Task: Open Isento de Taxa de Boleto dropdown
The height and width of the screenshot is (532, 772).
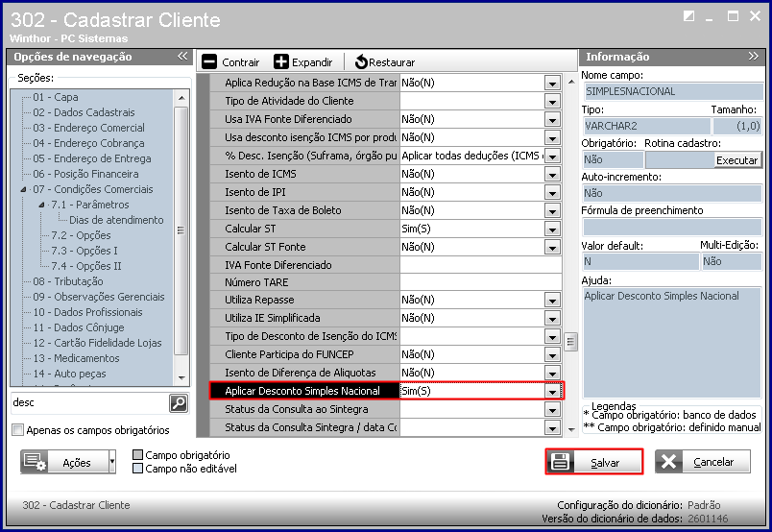Action: [x=552, y=210]
